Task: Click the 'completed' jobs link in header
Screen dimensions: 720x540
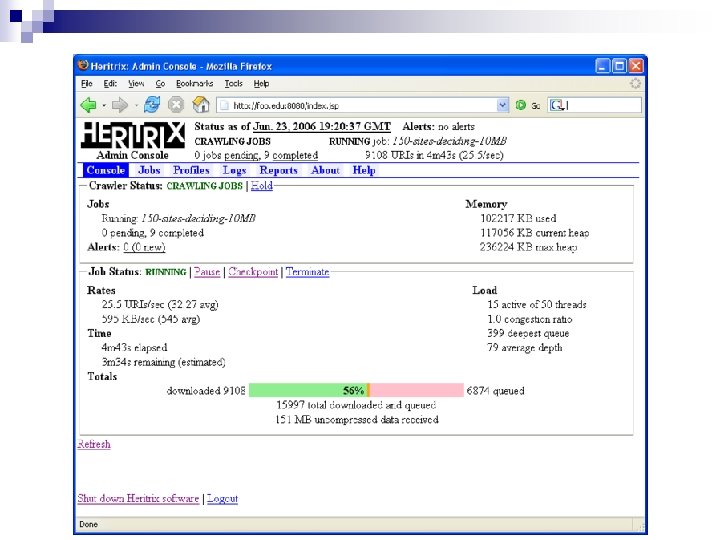Action: tap(295, 155)
